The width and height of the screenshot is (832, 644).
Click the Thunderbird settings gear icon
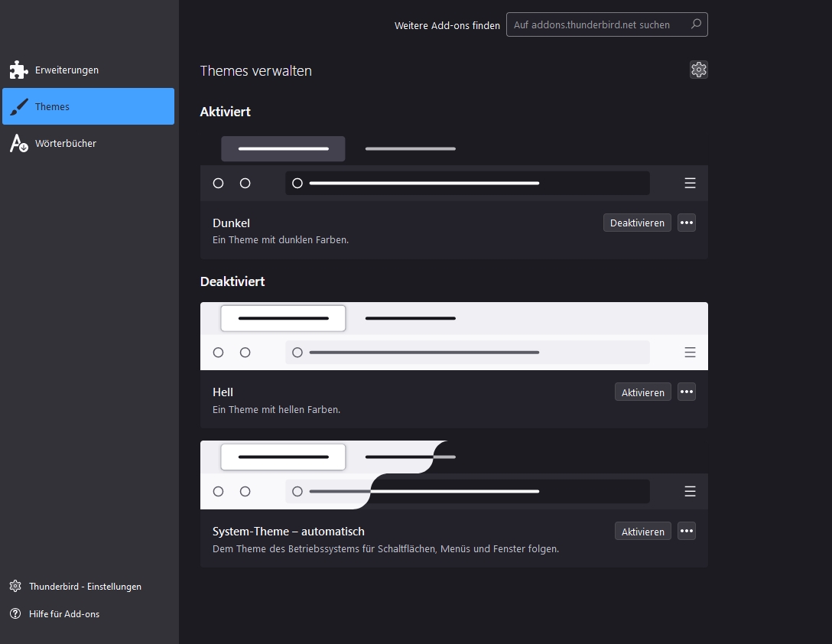(15, 586)
